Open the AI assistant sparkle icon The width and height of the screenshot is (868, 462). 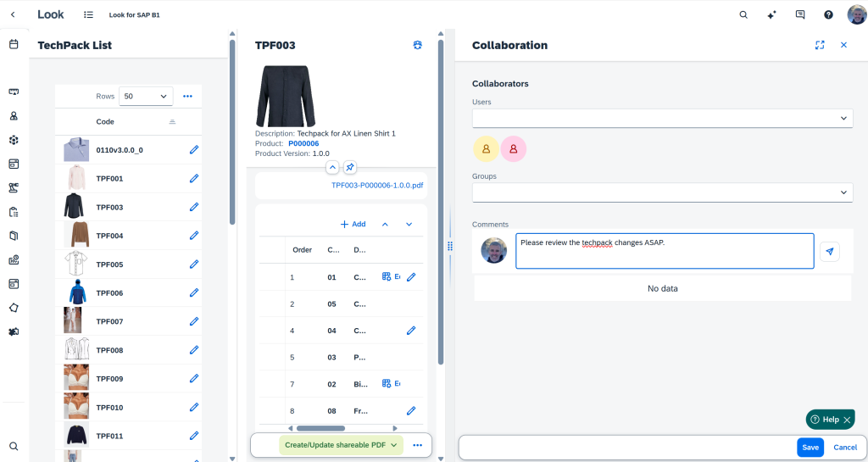click(771, 14)
